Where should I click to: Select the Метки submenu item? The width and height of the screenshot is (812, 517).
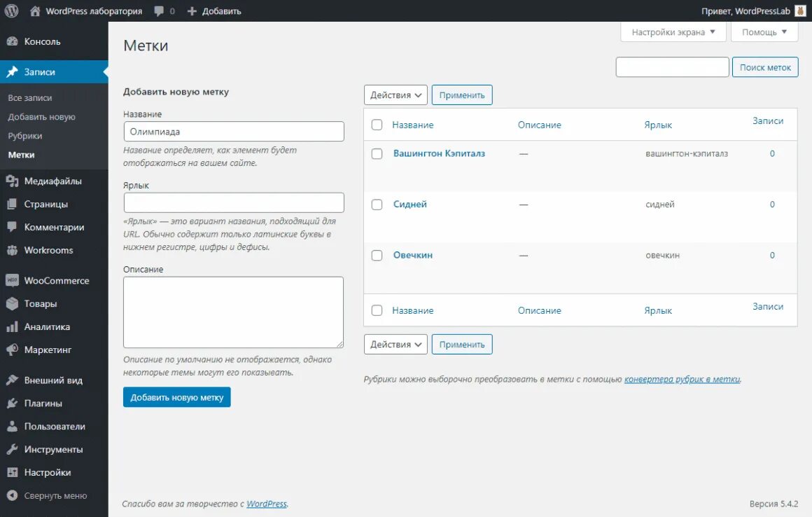coord(21,155)
